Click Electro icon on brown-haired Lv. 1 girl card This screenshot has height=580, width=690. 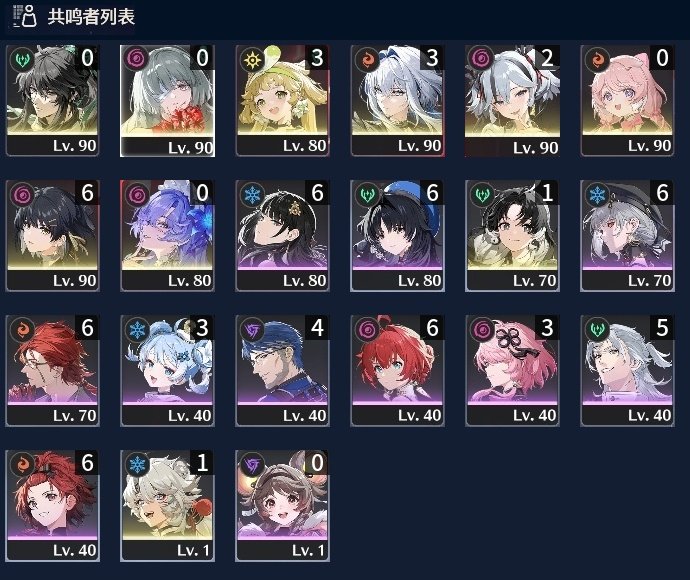pyautogui.click(x=253, y=464)
